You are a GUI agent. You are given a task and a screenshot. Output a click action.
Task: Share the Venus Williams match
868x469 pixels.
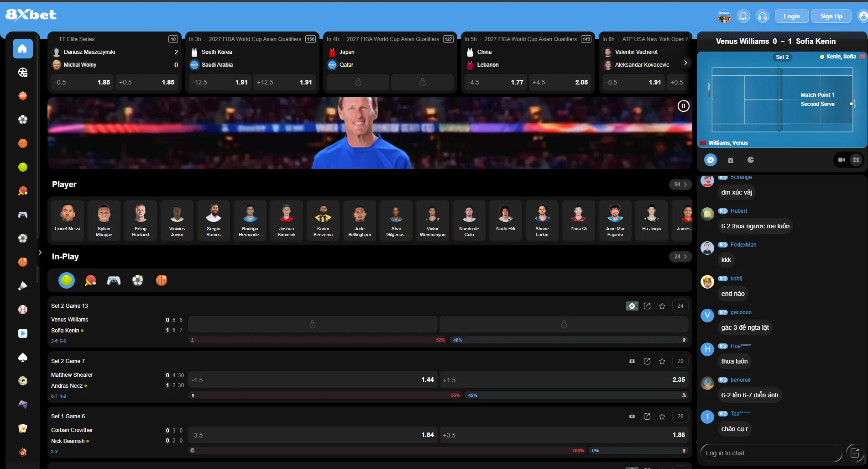click(x=647, y=306)
